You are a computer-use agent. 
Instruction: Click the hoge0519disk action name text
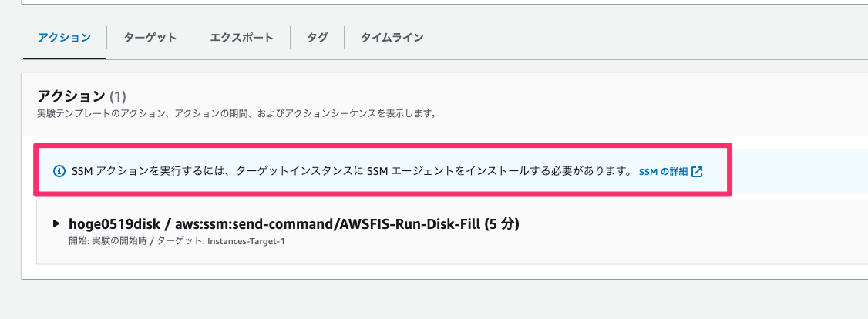115,223
